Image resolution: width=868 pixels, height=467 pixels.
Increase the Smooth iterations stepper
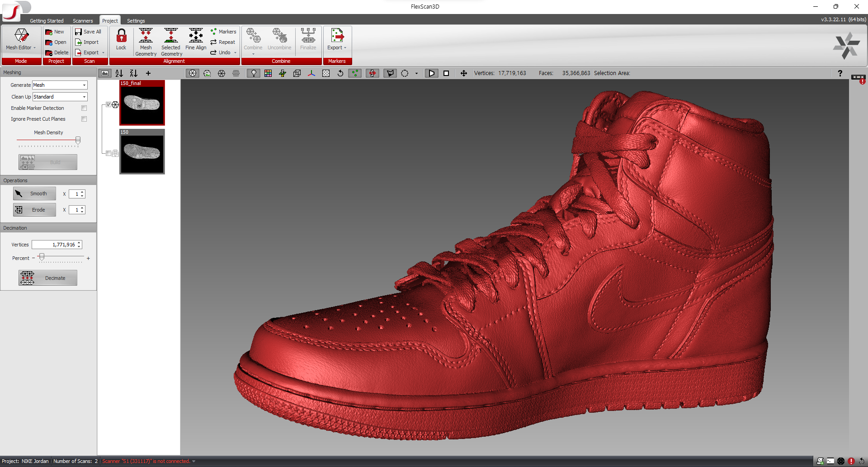click(x=82, y=192)
